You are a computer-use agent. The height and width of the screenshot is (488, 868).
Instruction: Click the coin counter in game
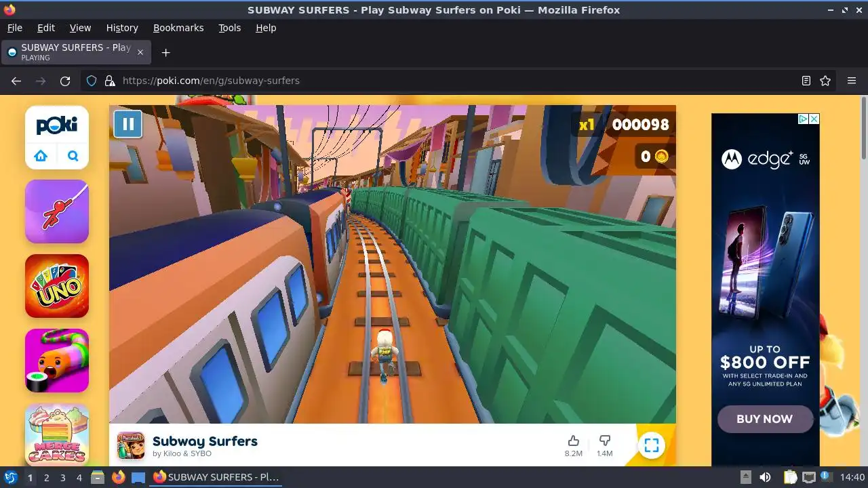point(654,157)
